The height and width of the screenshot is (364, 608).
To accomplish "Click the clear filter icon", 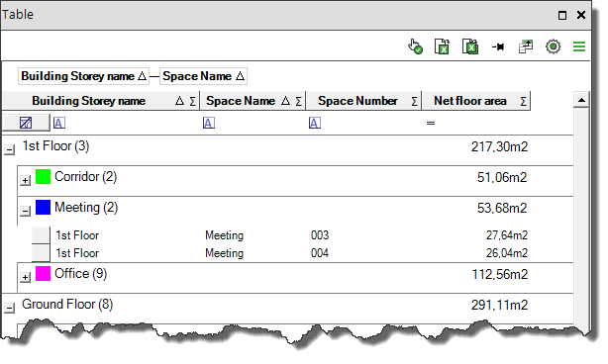I will 26,123.
